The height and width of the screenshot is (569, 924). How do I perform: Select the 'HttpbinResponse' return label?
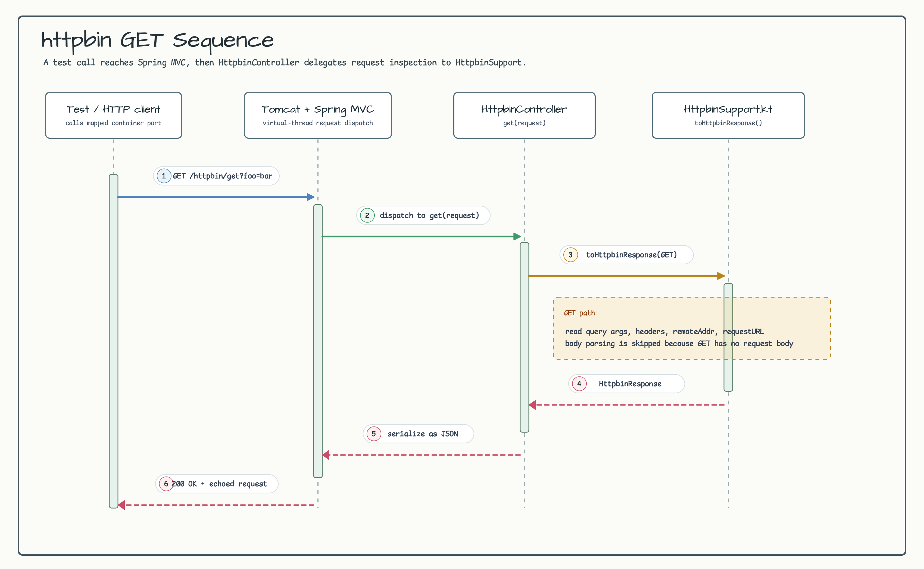pyautogui.click(x=630, y=384)
